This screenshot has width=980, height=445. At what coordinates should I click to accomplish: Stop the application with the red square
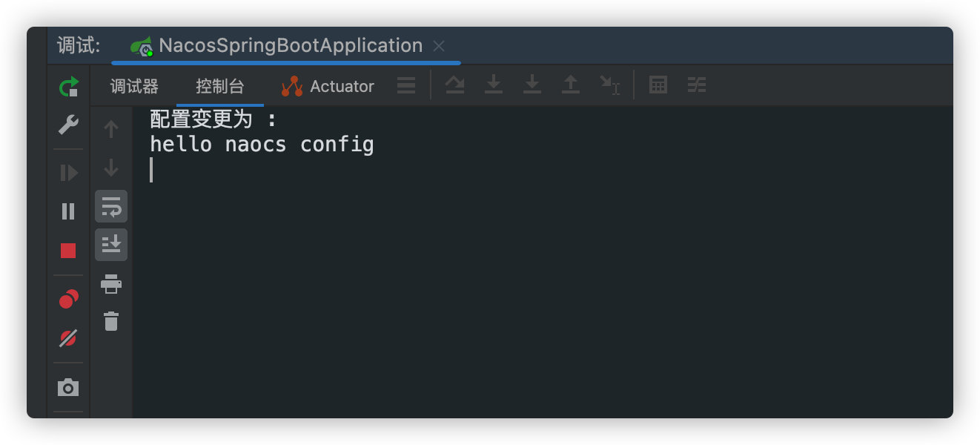pyautogui.click(x=68, y=251)
